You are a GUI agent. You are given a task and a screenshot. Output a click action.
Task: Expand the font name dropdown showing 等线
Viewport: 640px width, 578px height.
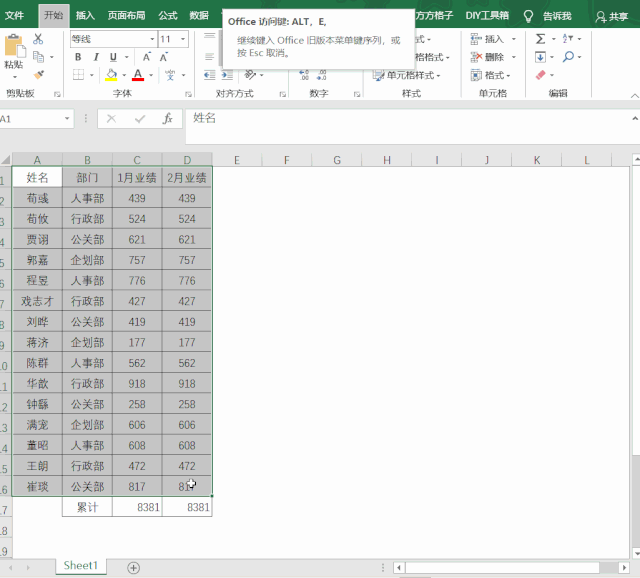(x=151, y=39)
